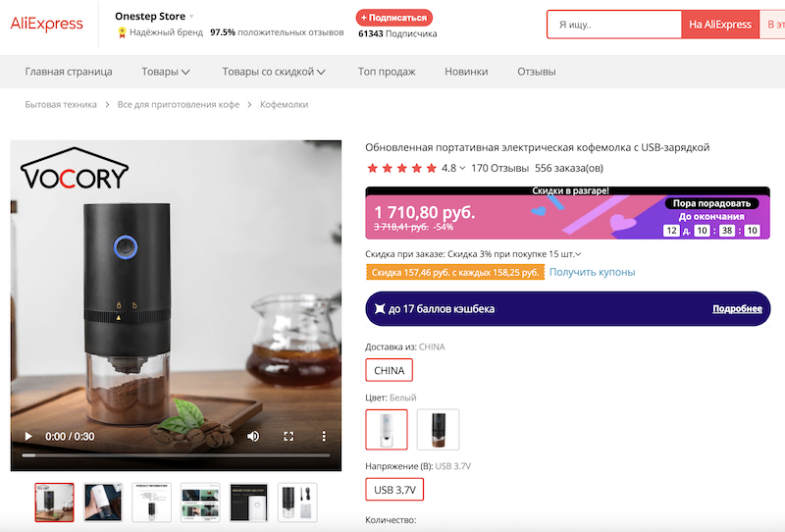Go to the Отзывы store tab
This screenshot has height=532, width=785.
pyautogui.click(x=536, y=72)
